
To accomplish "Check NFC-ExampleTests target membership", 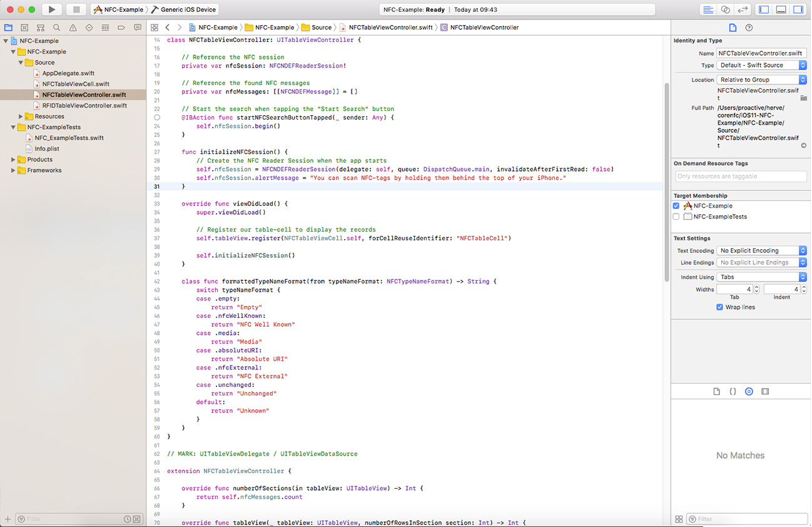I will coord(676,217).
